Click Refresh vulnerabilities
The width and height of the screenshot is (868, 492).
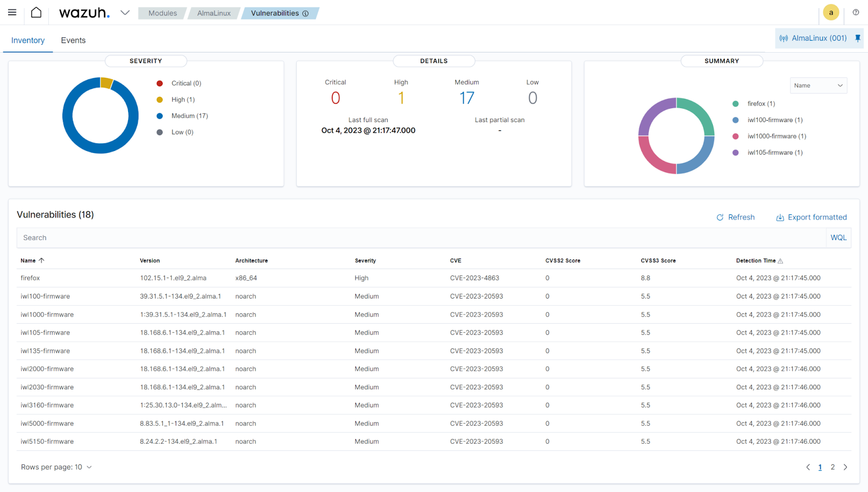click(x=735, y=217)
